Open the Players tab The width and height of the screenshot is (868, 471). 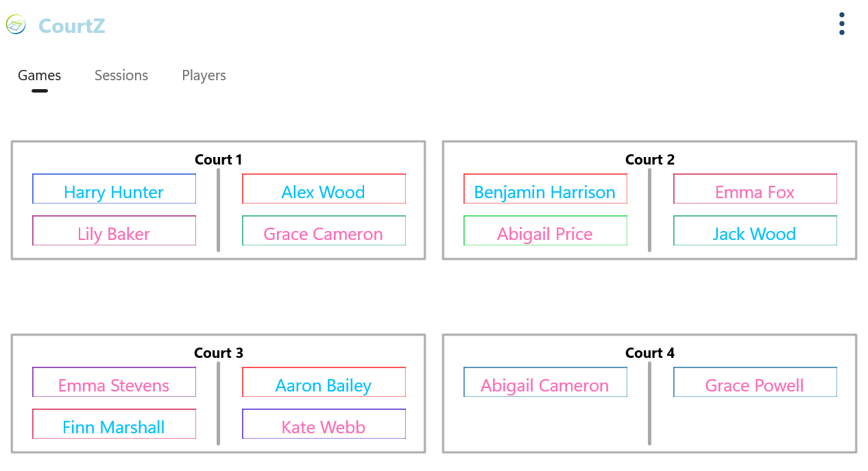204,75
